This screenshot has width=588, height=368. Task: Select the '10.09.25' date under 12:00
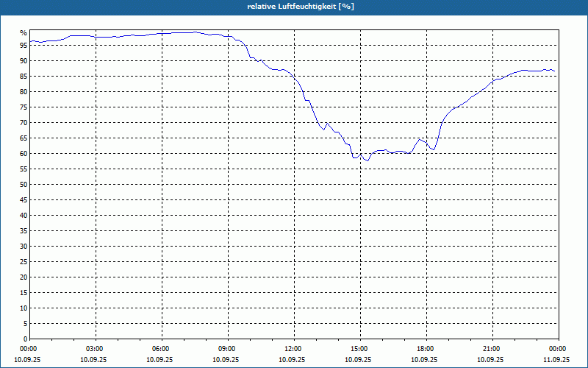point(292,360)
